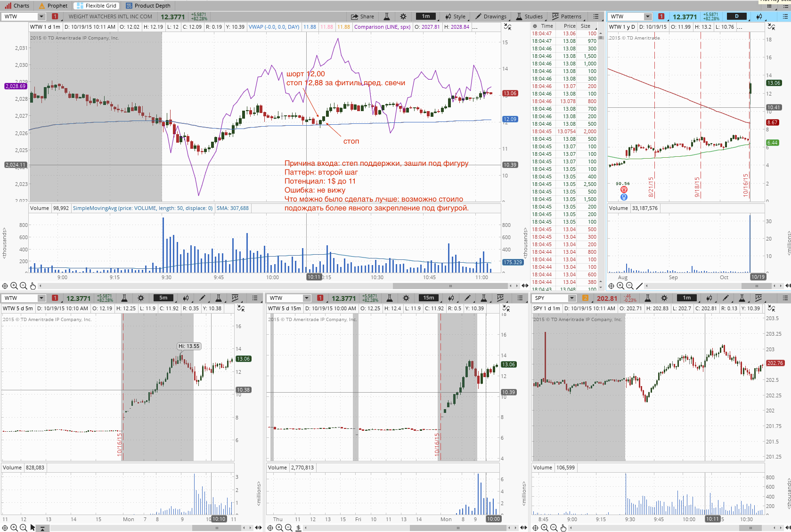
Task: Select pan crosshair tool under main chart
Action: tap(5, 286)
